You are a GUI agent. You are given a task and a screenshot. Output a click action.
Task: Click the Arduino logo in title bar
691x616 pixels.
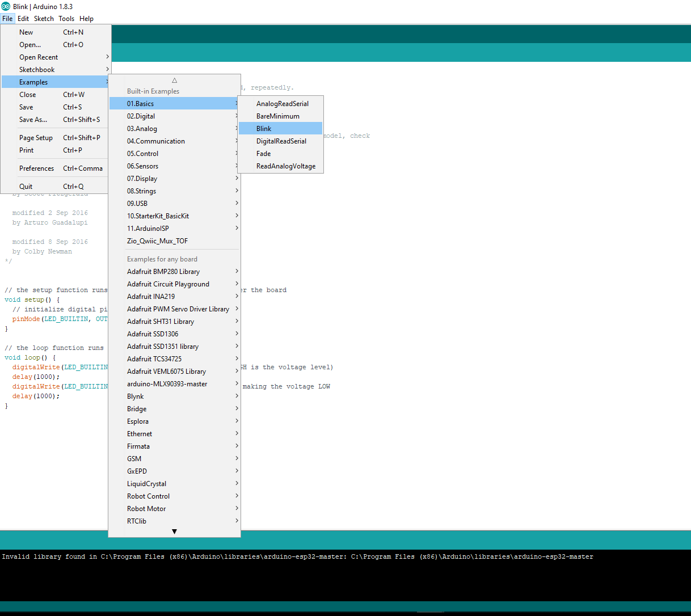(x=6, y=6)
